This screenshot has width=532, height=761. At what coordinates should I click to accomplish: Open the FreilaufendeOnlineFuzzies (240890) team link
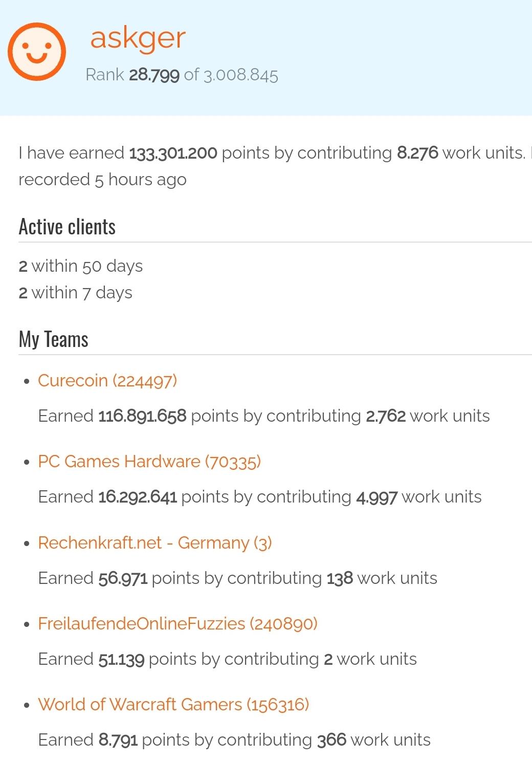(178, 624)
